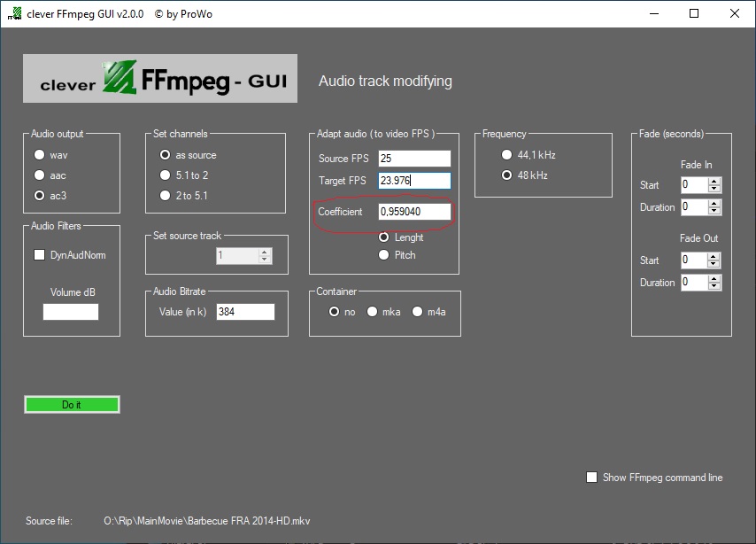Increase the source track number
The width and height of the screenshot is (756, 544).
264,252
